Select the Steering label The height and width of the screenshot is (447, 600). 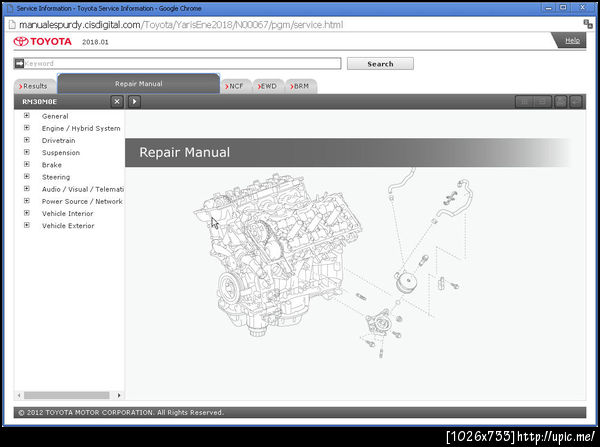56,177
